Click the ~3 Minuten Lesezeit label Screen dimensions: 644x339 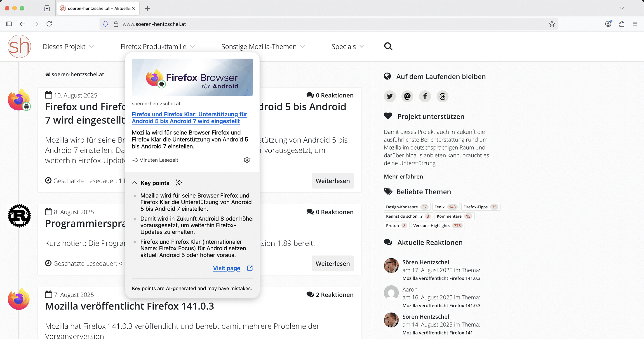pyautogui.click(x=155, y=160)
